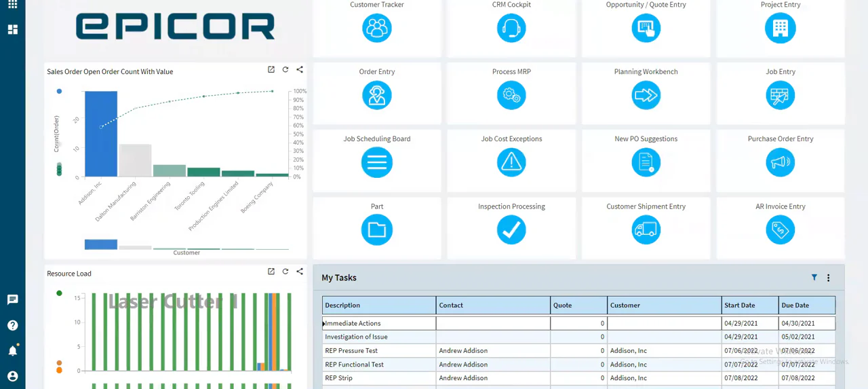Open the help question mark icon
The height and width of the screenshot is (389, 868).
pos(12,325)
